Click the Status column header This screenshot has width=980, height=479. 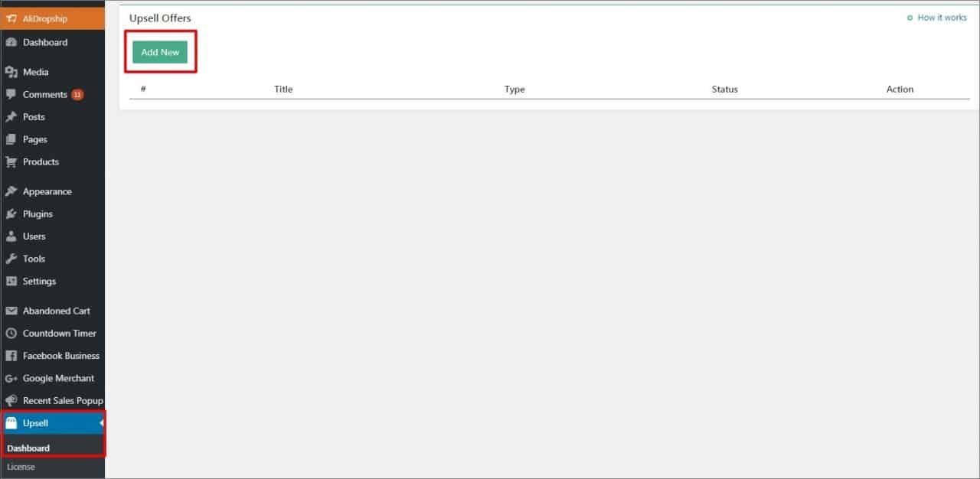[724, 90]
